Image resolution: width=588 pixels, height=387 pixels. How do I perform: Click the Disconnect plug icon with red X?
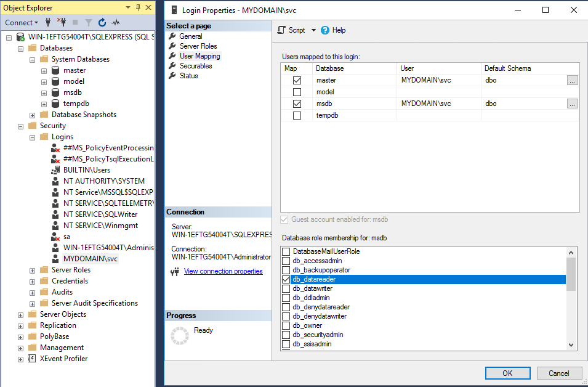(62, 22)
